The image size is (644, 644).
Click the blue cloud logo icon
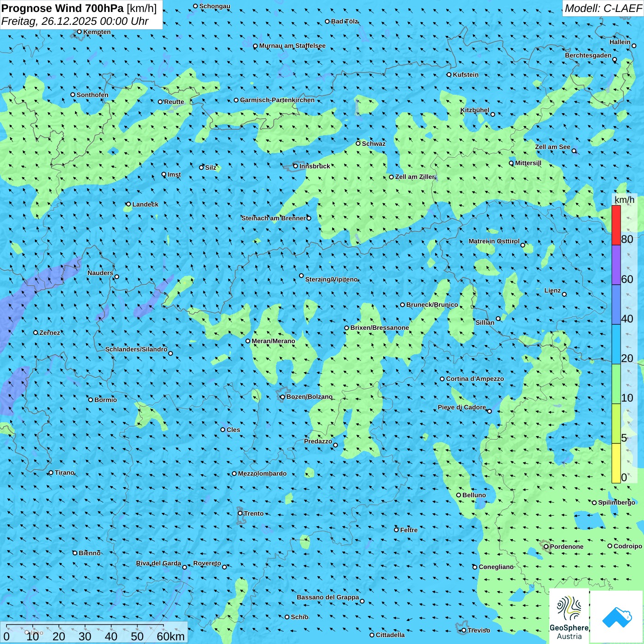[617, 617]
